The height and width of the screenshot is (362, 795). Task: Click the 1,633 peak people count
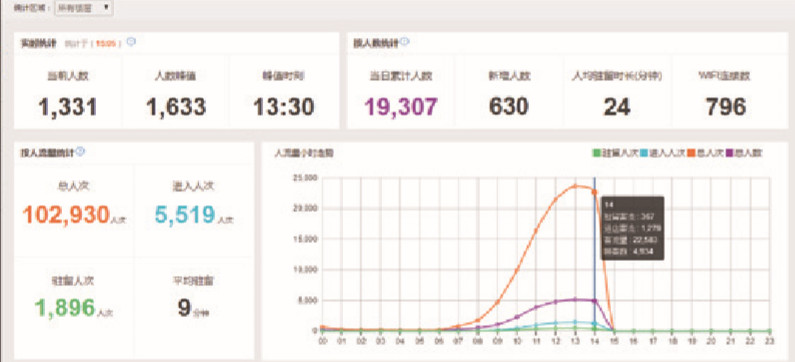176,106
